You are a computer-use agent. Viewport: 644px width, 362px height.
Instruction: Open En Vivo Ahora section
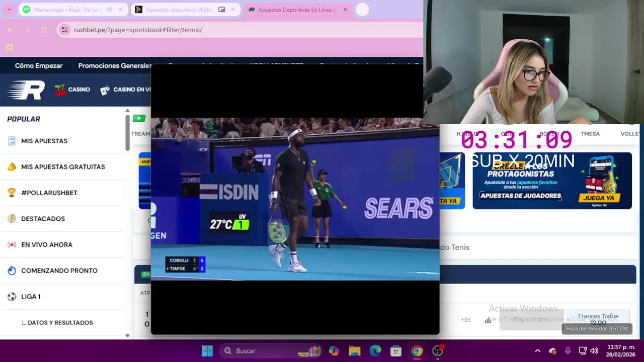47,245
